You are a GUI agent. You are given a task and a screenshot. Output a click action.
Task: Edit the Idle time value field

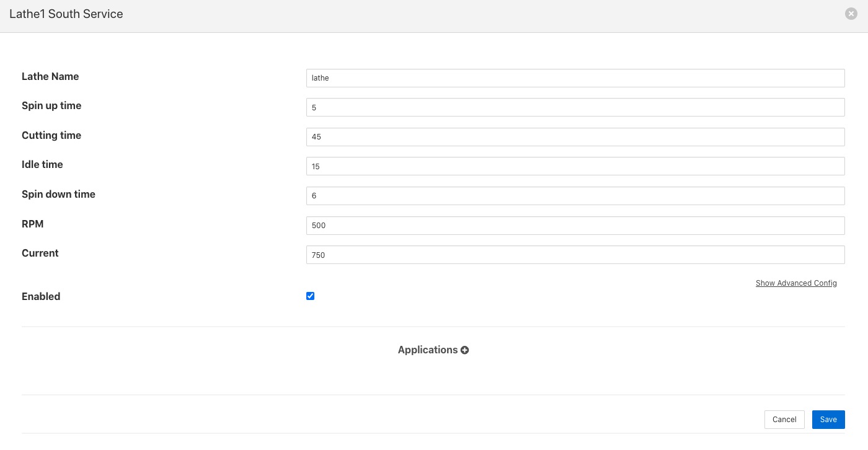point(575,166)
